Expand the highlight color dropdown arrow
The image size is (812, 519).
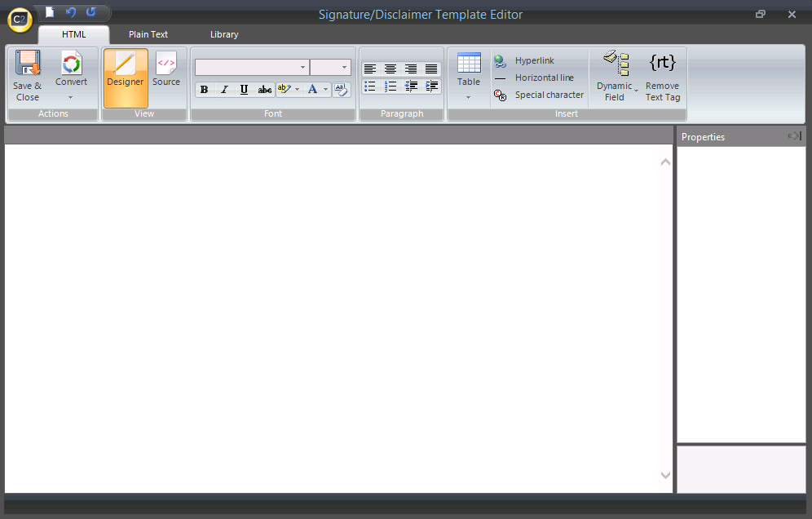[298, 89]
